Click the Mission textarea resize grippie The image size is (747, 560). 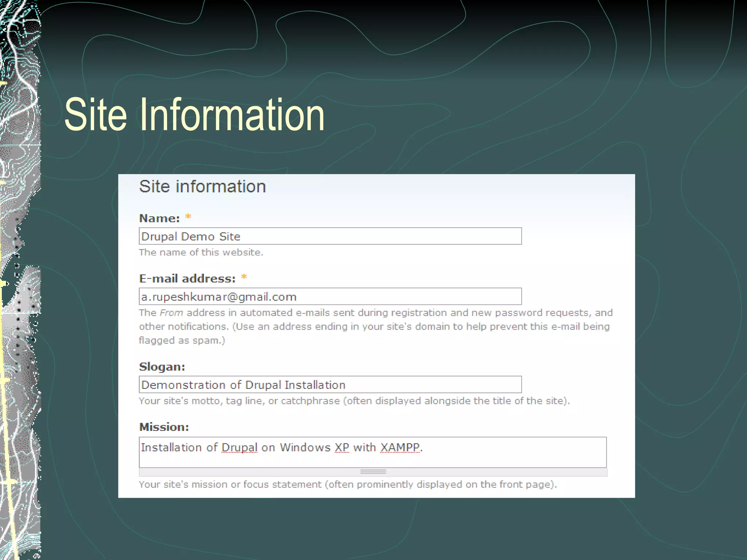click(x=373, y=472)
